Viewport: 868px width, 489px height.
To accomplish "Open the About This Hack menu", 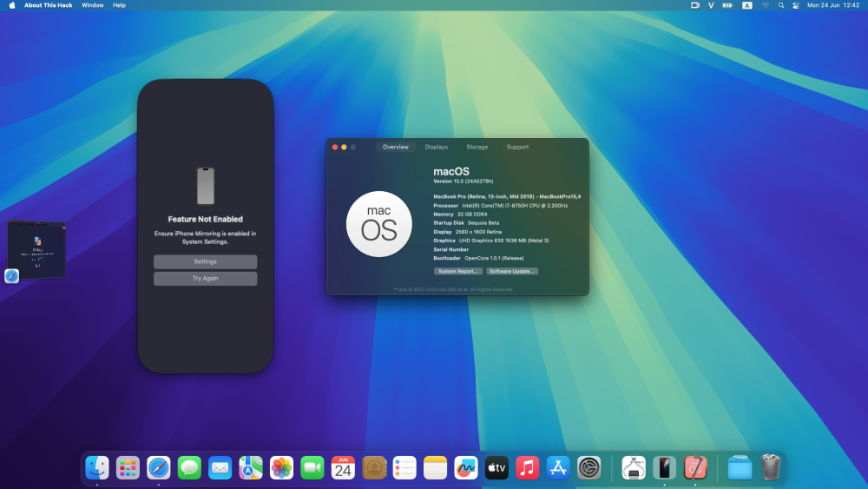I will [x=48, y=5].
